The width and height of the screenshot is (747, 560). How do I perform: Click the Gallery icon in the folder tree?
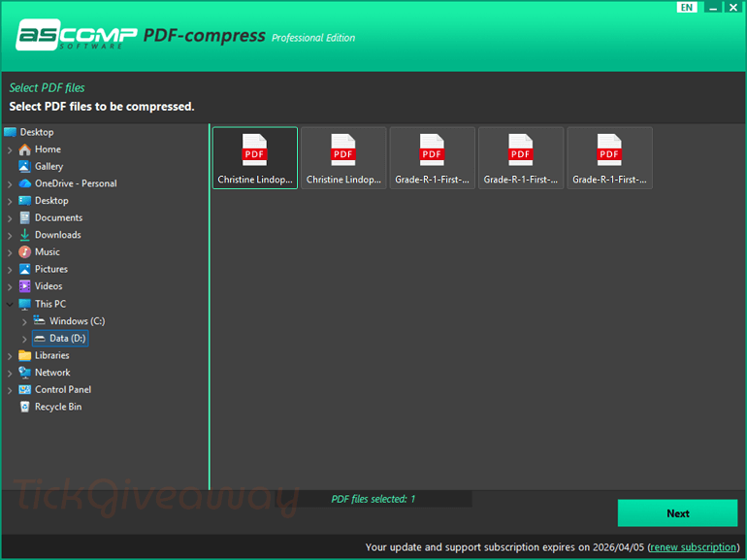(25, 166)
